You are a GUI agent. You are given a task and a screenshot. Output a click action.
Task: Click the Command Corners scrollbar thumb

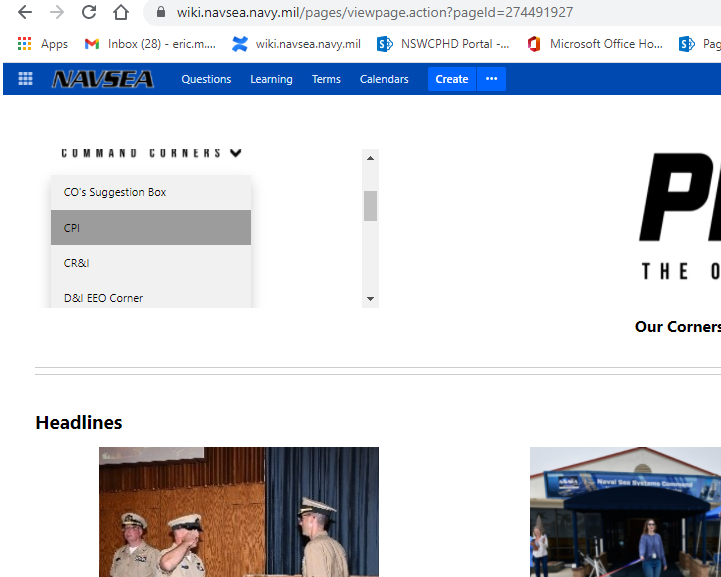point(370,206)
